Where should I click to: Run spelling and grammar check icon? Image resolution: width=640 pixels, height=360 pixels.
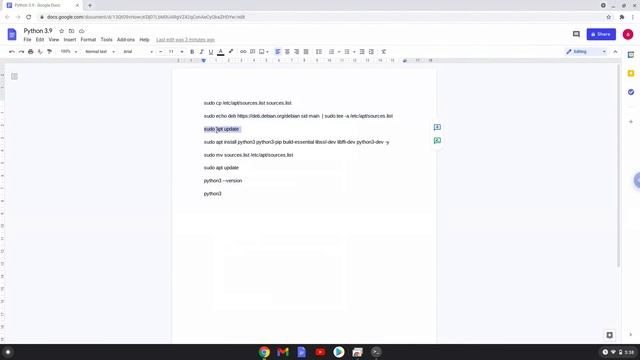(x=40, y=52)
